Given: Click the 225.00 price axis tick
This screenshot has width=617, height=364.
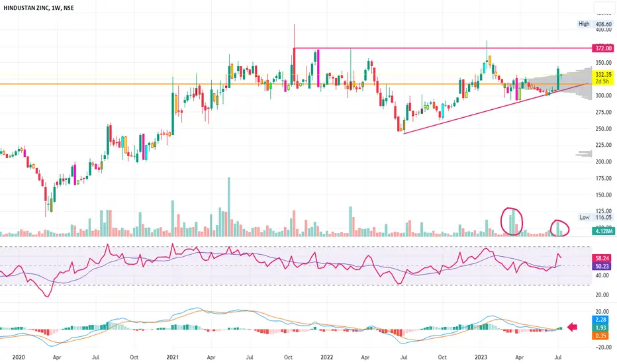Looking at the screenshot, I should point(603,145).
